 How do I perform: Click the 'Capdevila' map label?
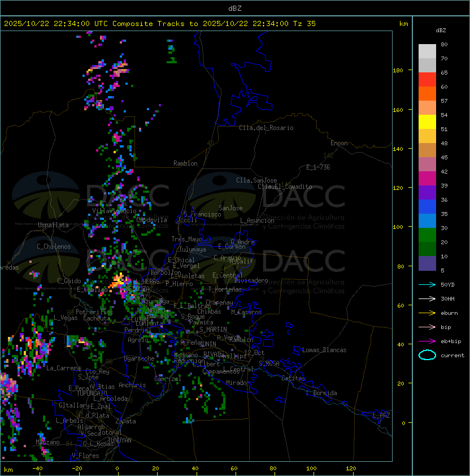151,220
